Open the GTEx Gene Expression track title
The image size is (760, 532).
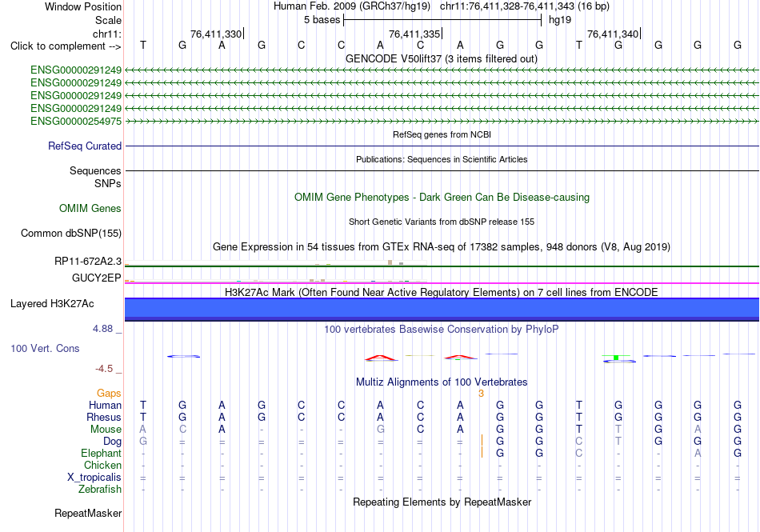[x=442, y=247]
